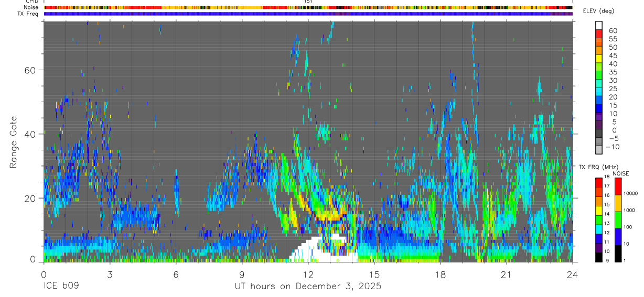
Task: Click the '11' value on TX FRQ legend
Action: pos(608,242)
